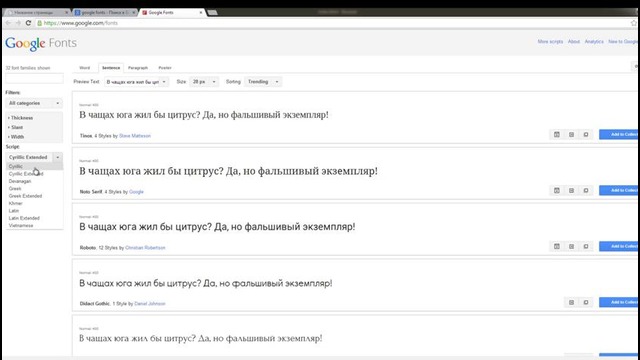Open the Google designer link under Noto Serif
The height and width of the screenshot is (360, 640).
click(x=136, y=192)
